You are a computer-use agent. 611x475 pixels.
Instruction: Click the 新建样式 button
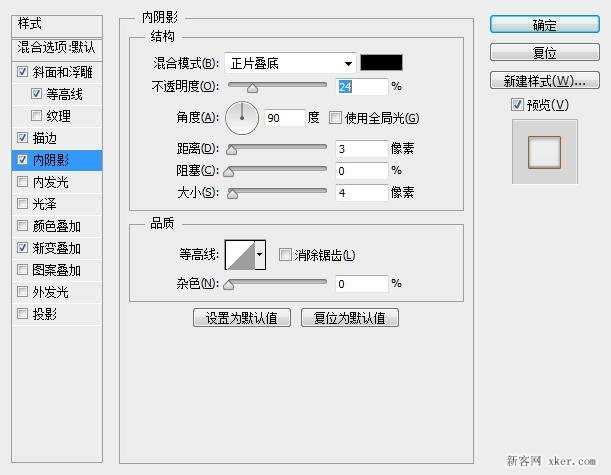(x=544, y=80)
